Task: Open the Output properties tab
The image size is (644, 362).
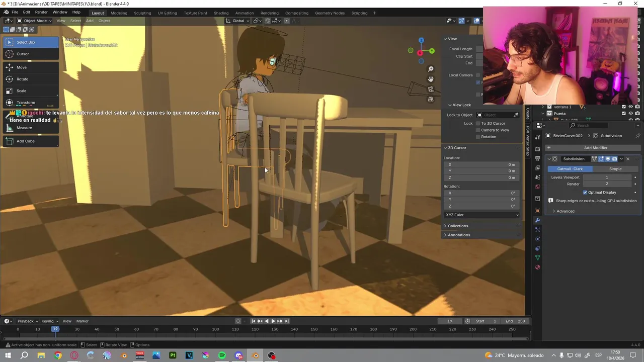Action: pyautogui.click(x=537, y=158)
